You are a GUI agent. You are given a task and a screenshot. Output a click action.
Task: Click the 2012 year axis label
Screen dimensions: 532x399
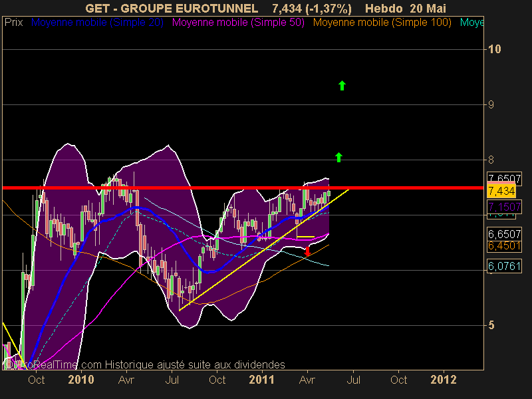pyautogui.click(x=444, y=380)
